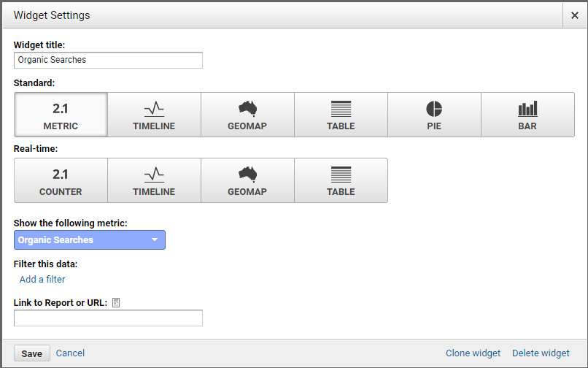Pick the standard Geomap widget type
Screen dimensions: 588x368
(x=247, y=115)
